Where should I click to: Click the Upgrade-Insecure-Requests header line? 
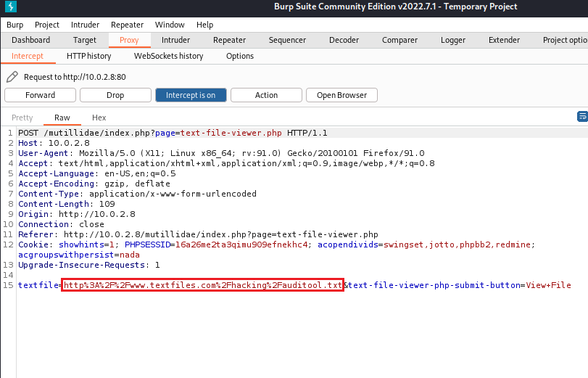[x=89, y=265]
